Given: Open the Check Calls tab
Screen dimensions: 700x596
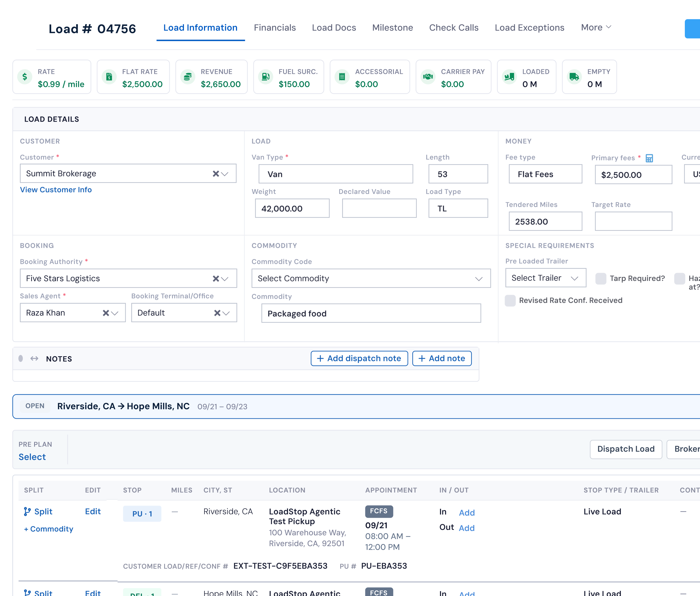Looking at the screenshot, I should (x=454, y=28).
